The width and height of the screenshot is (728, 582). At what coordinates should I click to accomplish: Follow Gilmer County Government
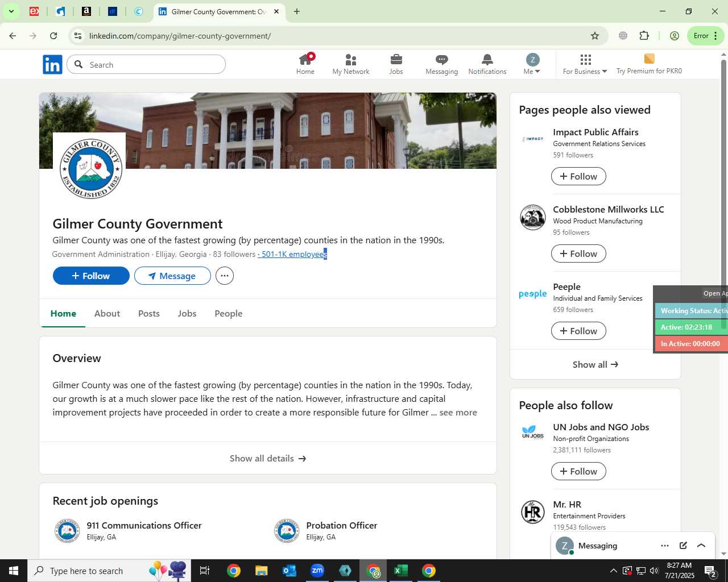point(91,276)
